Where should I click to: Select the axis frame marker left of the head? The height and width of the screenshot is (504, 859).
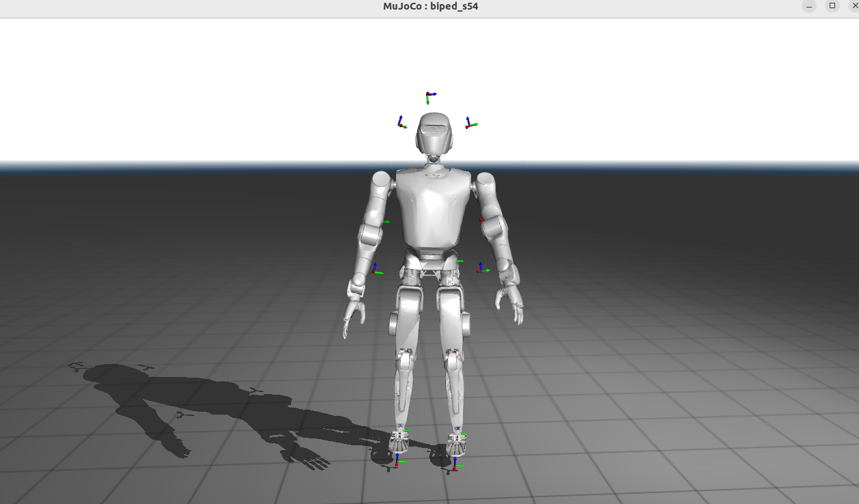tap(401, 123)
